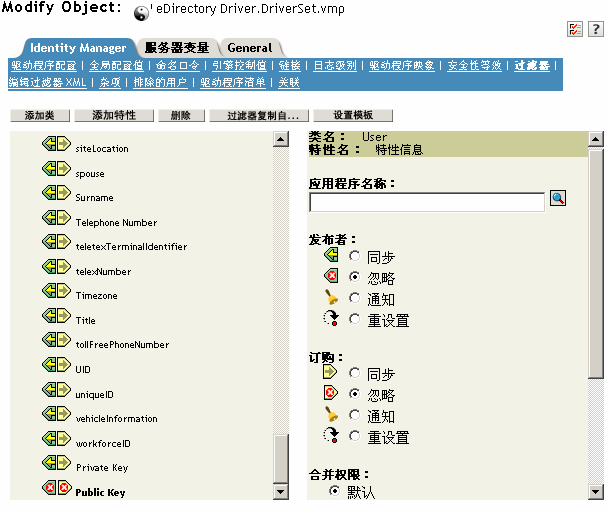
Task: Select publisher 通知 radio button
Action: [x=354, y=298]
